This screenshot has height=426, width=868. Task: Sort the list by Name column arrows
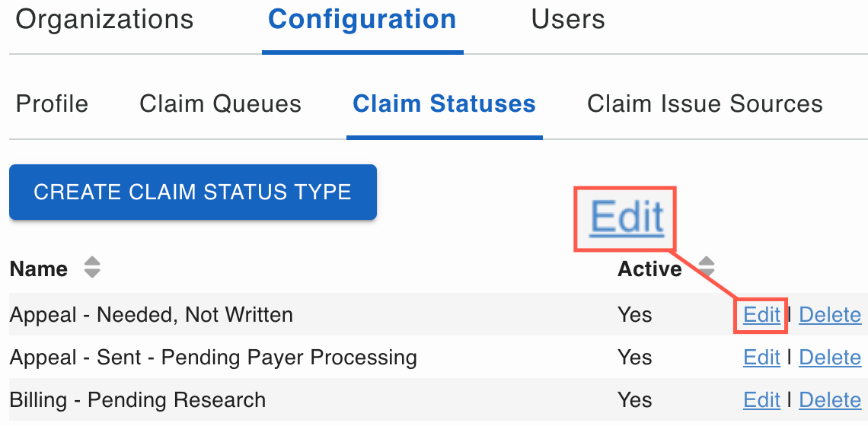pyautogui.click(x=91, y=267)
